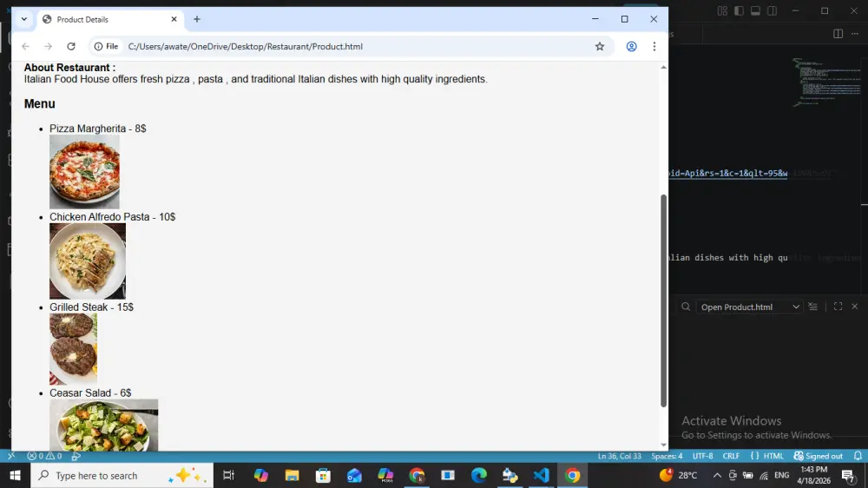Open Microsoft Edge from taskbar
Screen dimensions: 868x488
click(479, 475)
